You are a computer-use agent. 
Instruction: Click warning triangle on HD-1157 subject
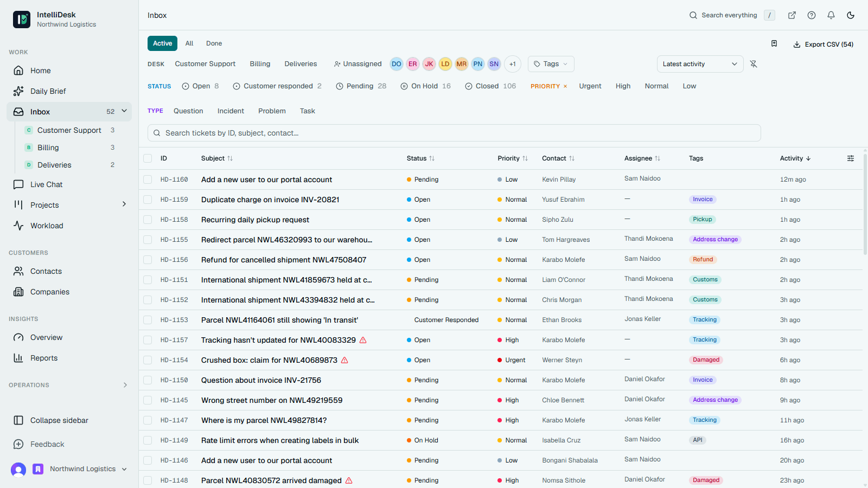tap(363, 340)
